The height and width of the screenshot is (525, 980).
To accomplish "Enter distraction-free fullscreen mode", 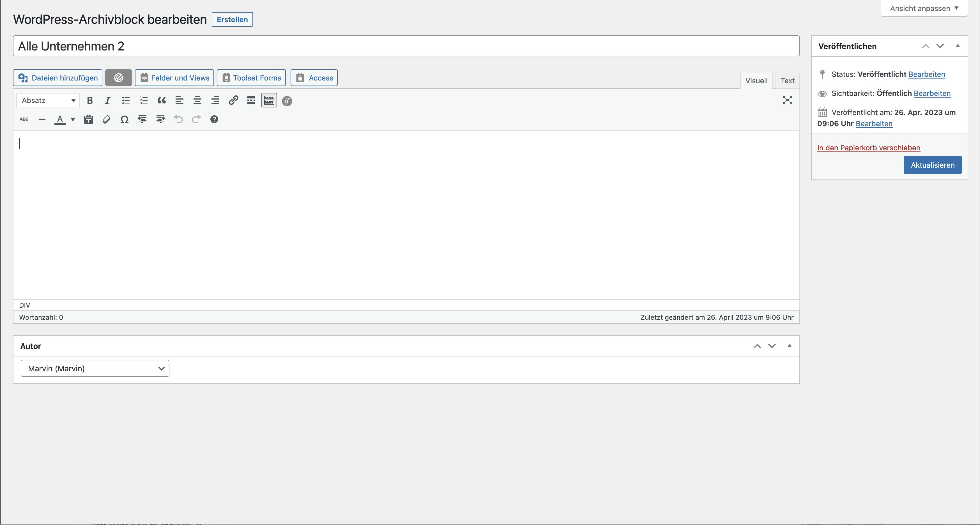I will pos(787,100).
